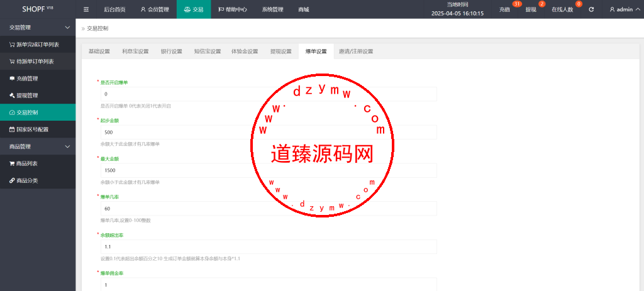Viewport: 644px width, 291px height.
Task: Switch to the 基础设置 tab
Action: pyautogui.click(x=99, y=52)
